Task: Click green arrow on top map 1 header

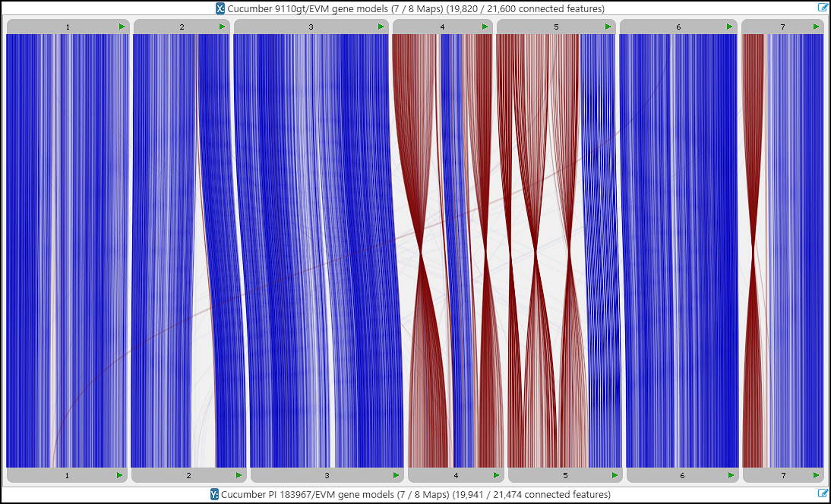Action: click(x=122, y=27)
